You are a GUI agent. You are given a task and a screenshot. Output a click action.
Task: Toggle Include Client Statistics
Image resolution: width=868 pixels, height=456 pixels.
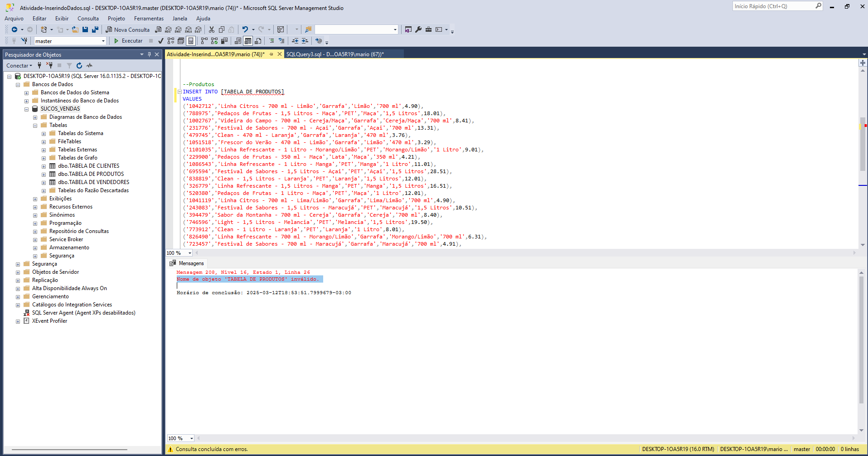pos(224,41)
